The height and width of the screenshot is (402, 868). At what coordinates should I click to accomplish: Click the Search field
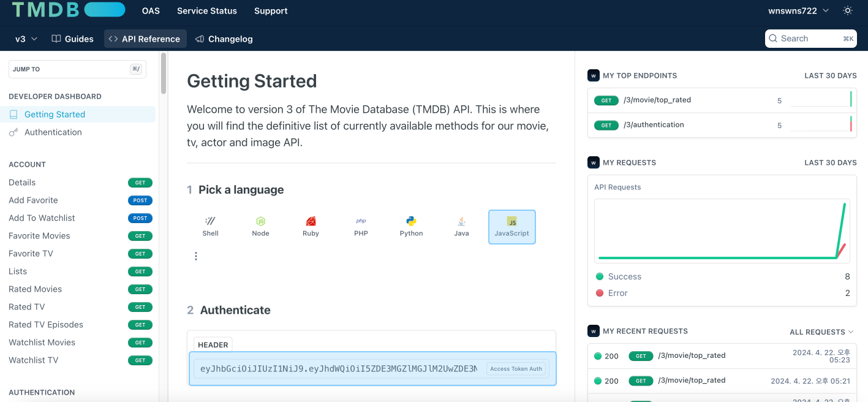click(811, 39)
